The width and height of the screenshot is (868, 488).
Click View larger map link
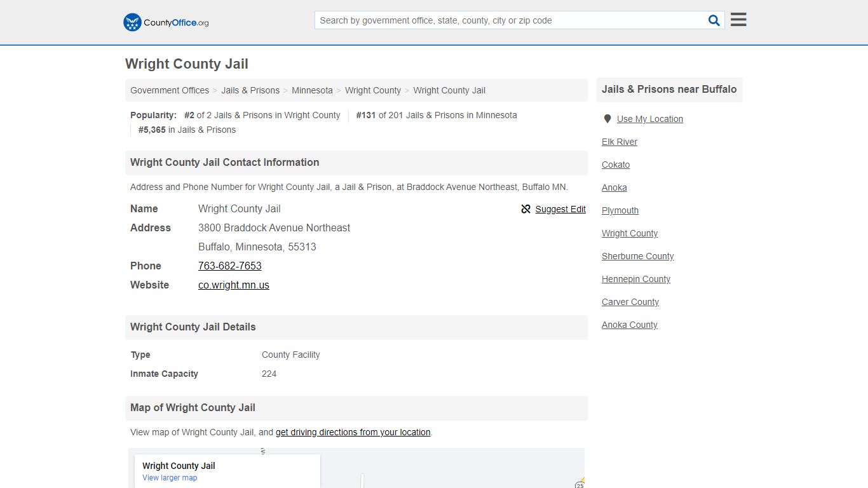coord(170,478)
